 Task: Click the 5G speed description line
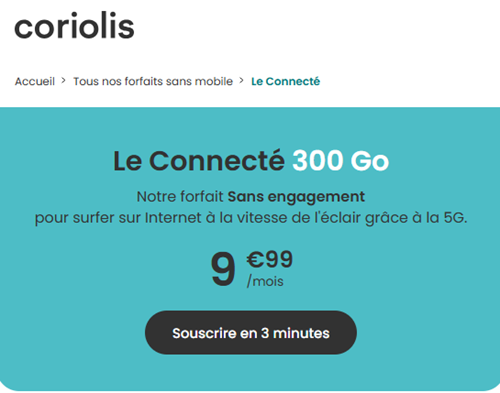click(251, 218)
